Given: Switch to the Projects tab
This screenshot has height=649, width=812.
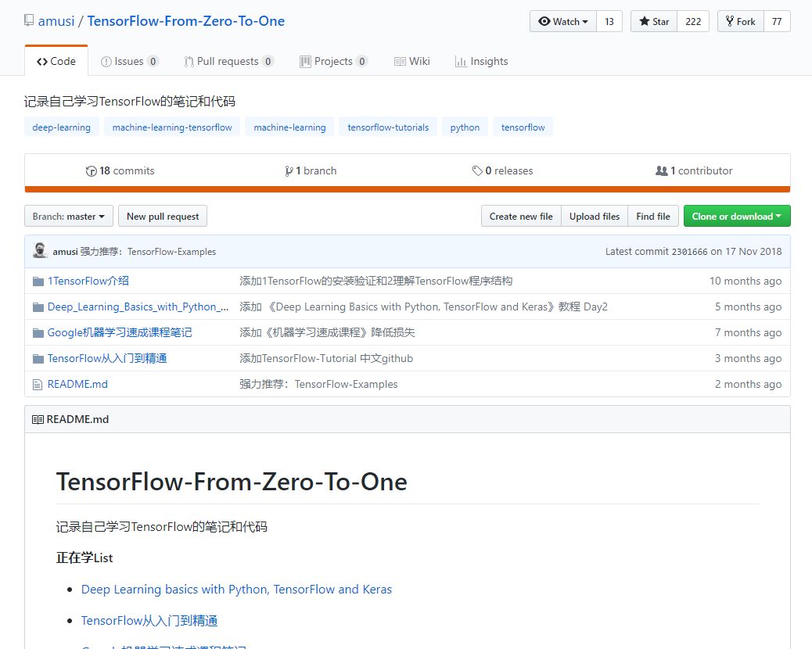Looking at the screenshot, I should pos(333,61).
